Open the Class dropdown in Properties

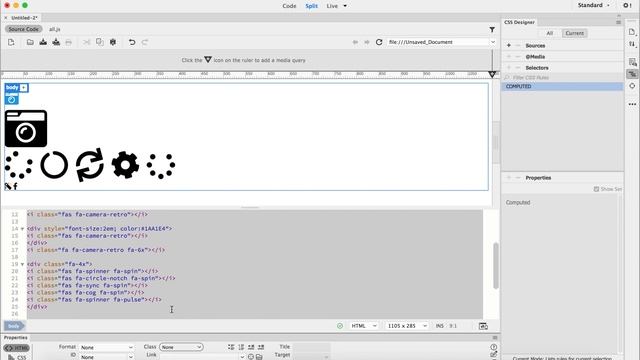click(x=181, y=347)
